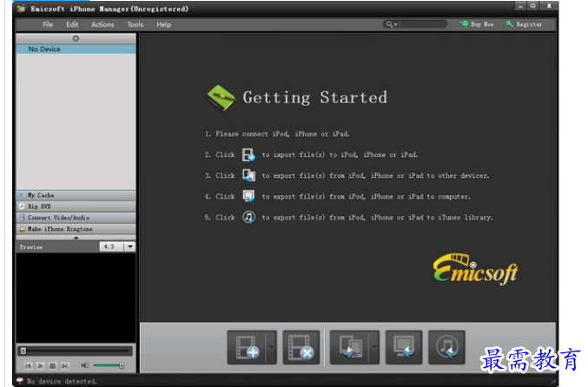588x387 pixels.
Task: Click the import icon in step 2
Action: [x=248, y=154]
